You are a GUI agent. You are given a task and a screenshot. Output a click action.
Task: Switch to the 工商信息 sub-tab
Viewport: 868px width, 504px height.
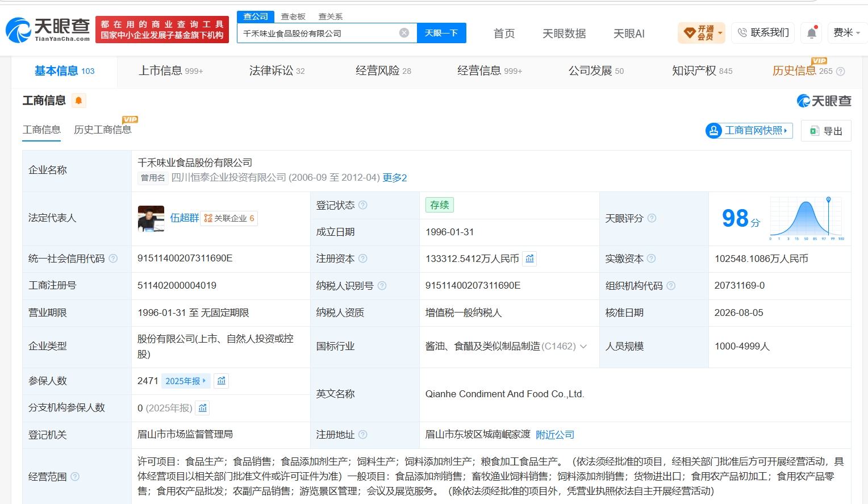[41, 130]
